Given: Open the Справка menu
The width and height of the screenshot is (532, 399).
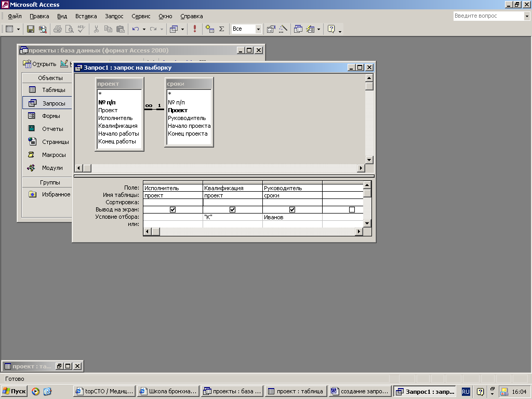Looking at the screenshot, I should (192, 16).
